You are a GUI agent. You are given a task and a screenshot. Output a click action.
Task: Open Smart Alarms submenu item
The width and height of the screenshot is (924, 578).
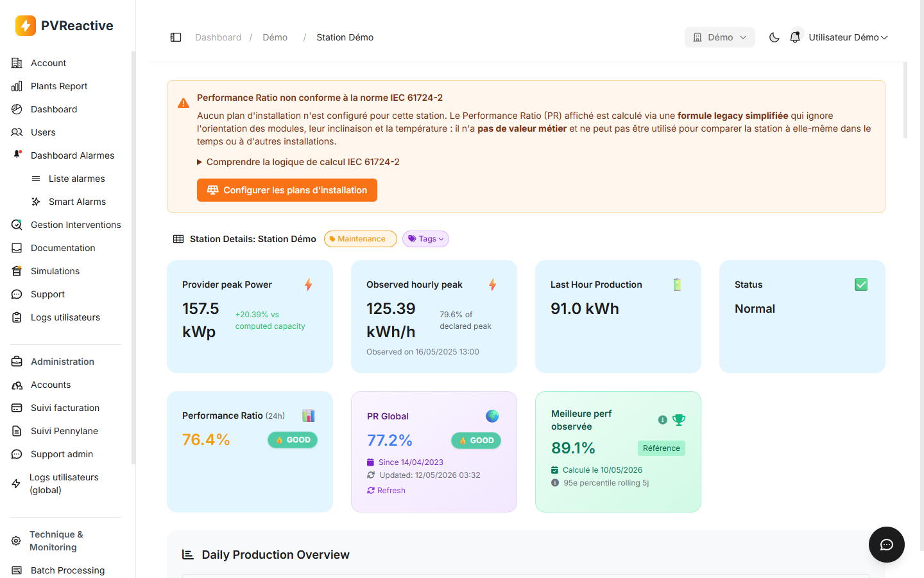pos(78,202)
